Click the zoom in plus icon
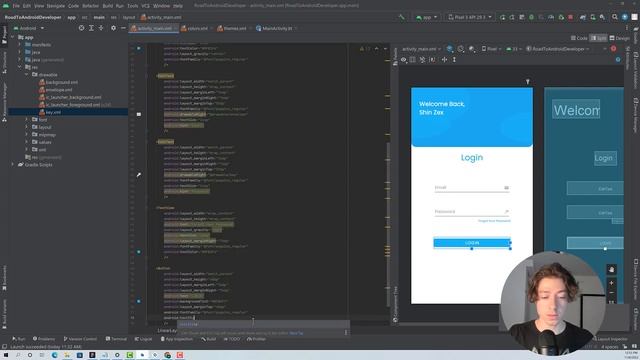Screen dimensions: 640x360 click(x=611, y=283)
